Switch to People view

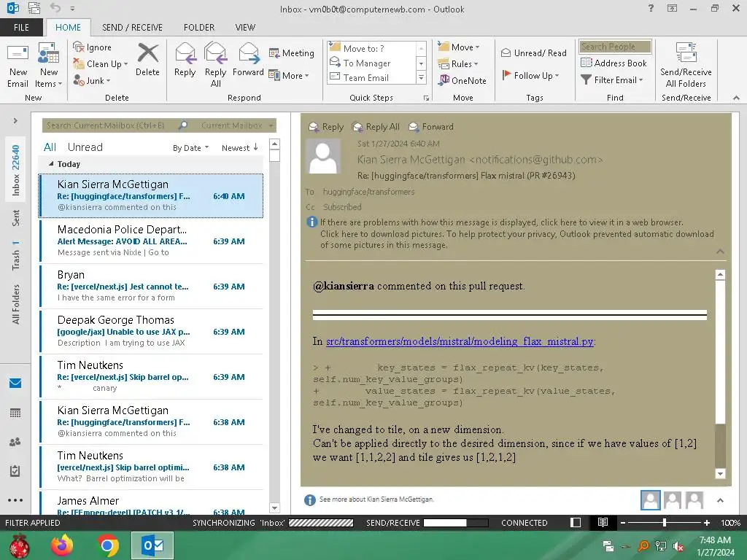pyautogui.click(x=15, y=442)
